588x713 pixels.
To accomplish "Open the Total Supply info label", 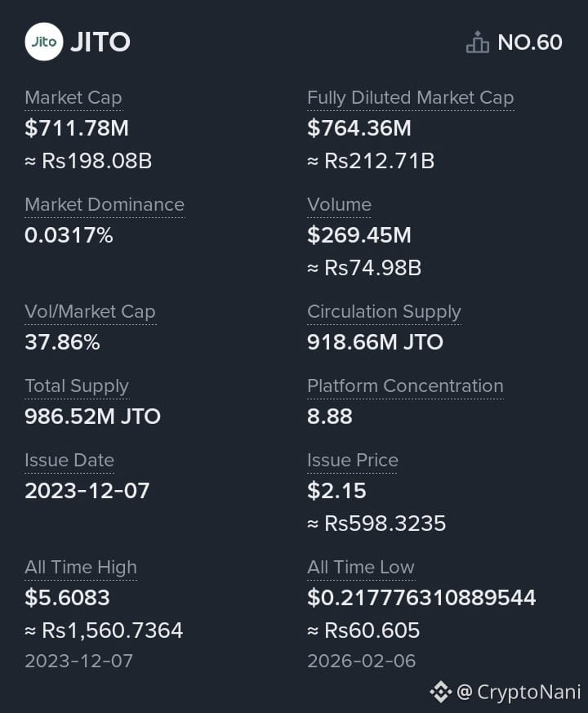I will 77,386.
